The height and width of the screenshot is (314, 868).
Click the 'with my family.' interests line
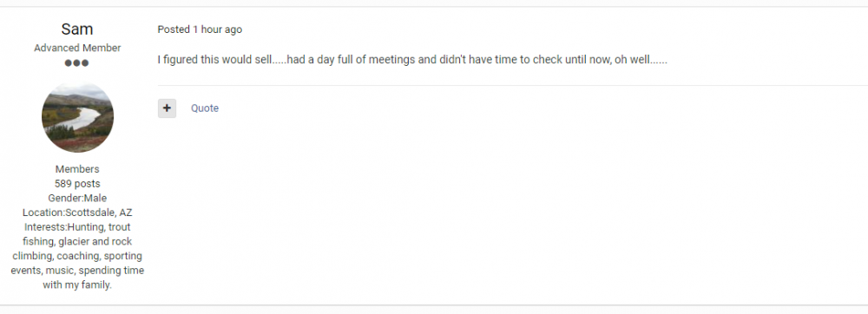pyautogui.click(x=77, y=285)
